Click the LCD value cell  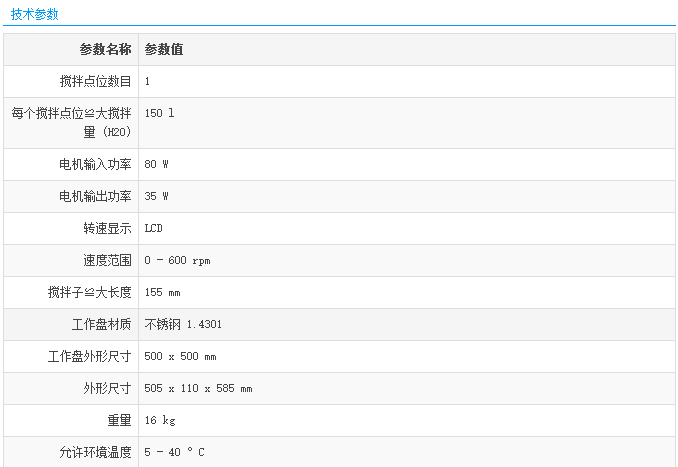click(x=153, y=228)
